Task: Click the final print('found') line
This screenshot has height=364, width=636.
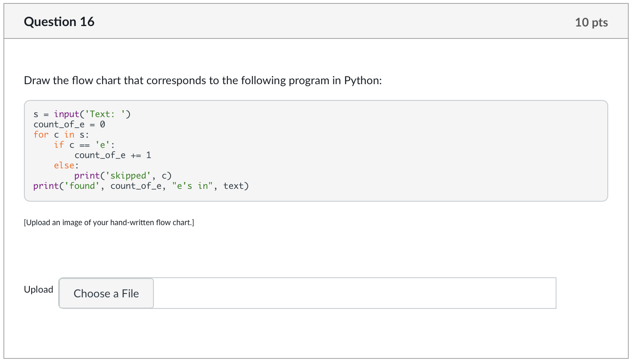Action: (x=141, y=185)
